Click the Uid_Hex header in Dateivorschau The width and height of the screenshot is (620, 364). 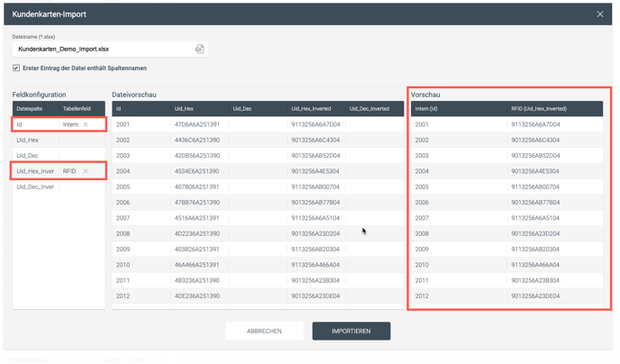(184, 109)
